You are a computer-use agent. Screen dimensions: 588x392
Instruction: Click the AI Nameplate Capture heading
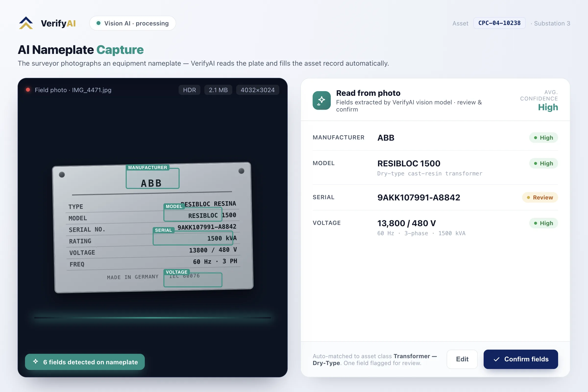point(81,50)
